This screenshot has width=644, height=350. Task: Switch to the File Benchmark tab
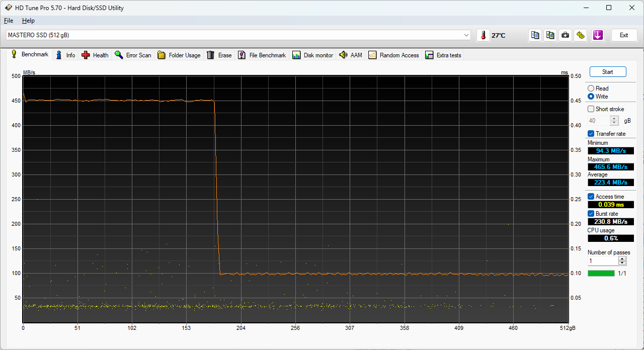coord(262,55)
